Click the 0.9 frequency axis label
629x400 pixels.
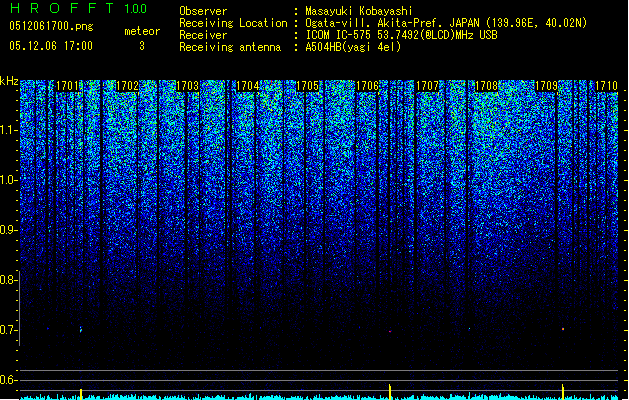click(9, 230)
